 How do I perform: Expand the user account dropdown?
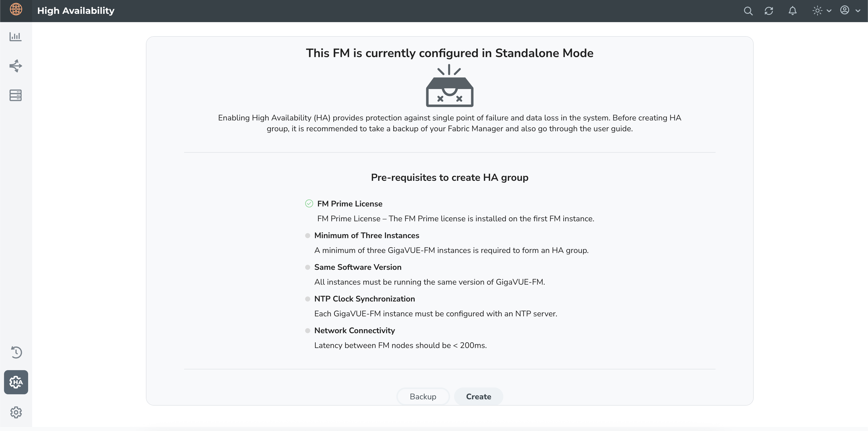(x=850, y=11)
